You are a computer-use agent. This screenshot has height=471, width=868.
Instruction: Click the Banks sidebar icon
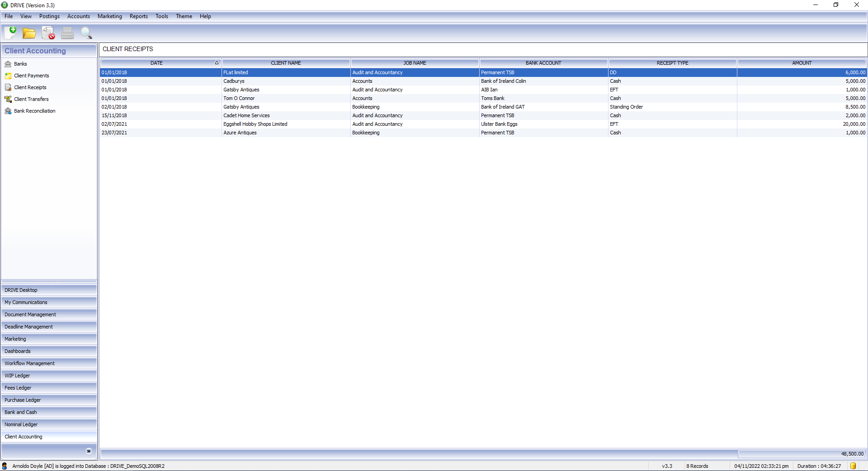coord(8,64)
